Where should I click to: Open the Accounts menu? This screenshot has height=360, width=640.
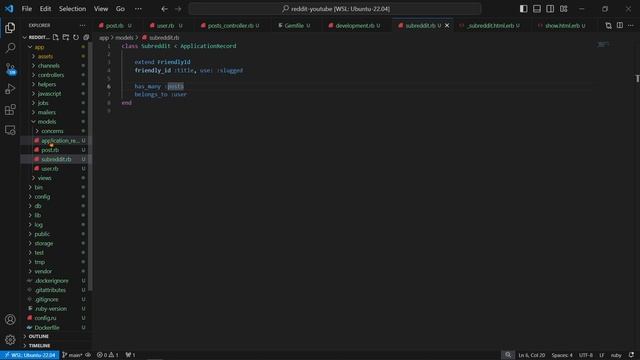click(10, 320)
